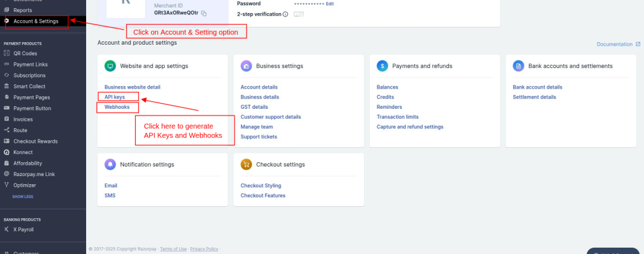Open the Settlement details link

(x=535, y=97)
